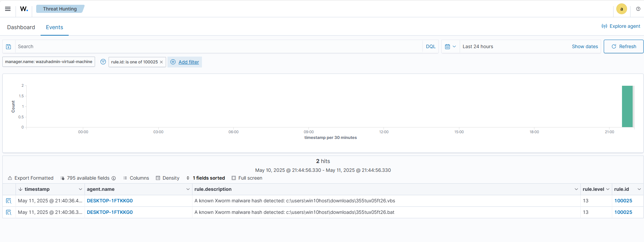This screenshot has width=644, height=242.
Task: Click the change all filters icon
Action: [x=103, y=62]
